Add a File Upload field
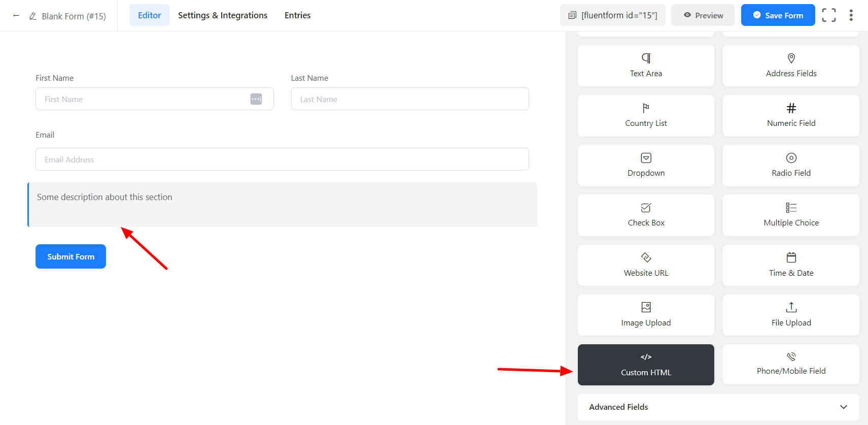This screenshot has height=425, width=868. click(x=790, y=315)
